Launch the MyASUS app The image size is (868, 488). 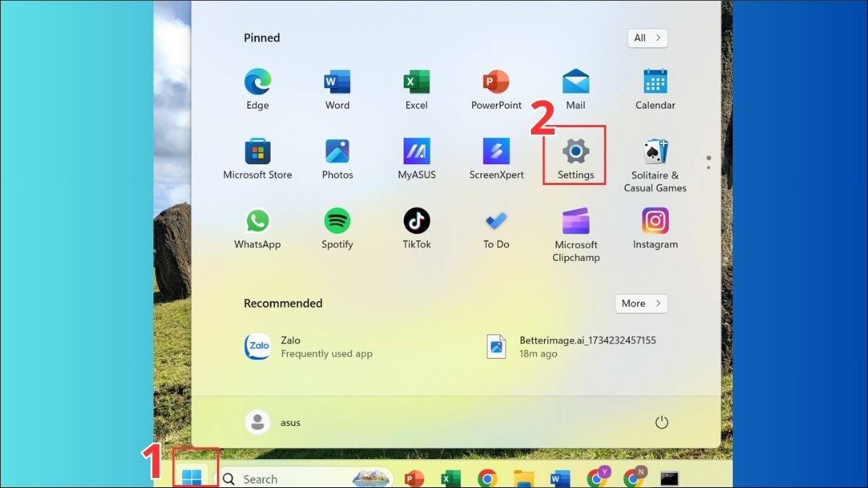coord(417,159)
